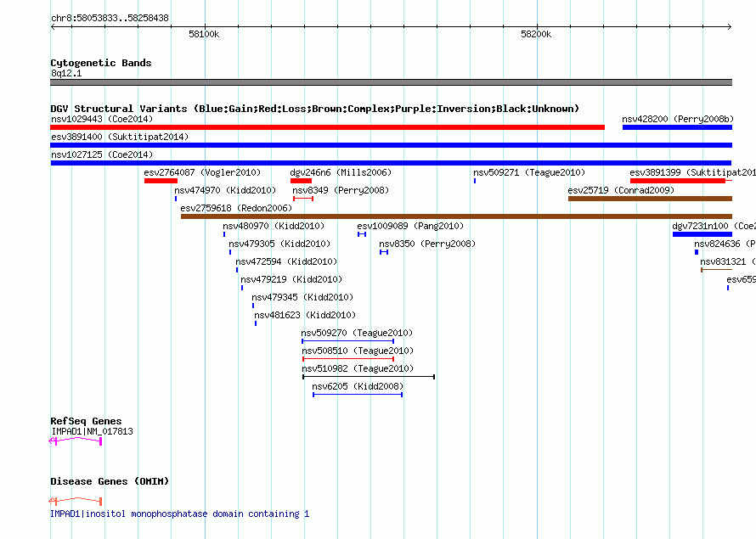The width and height of the screenshot is (756, 539).
Task: Click the orange IMPAD1 OMIM gene glyph
Action: click(x=76, y=501)
